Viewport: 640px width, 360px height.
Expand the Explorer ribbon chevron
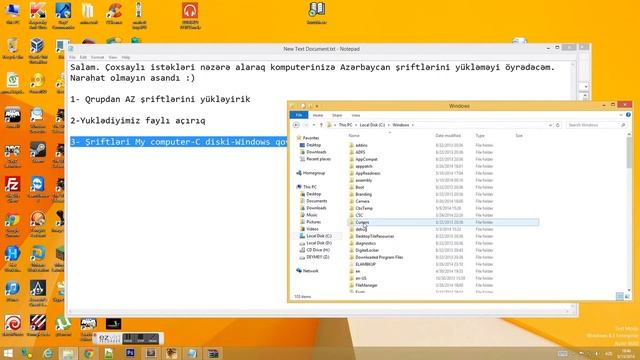pyautogui.click(x=621, y=115)
